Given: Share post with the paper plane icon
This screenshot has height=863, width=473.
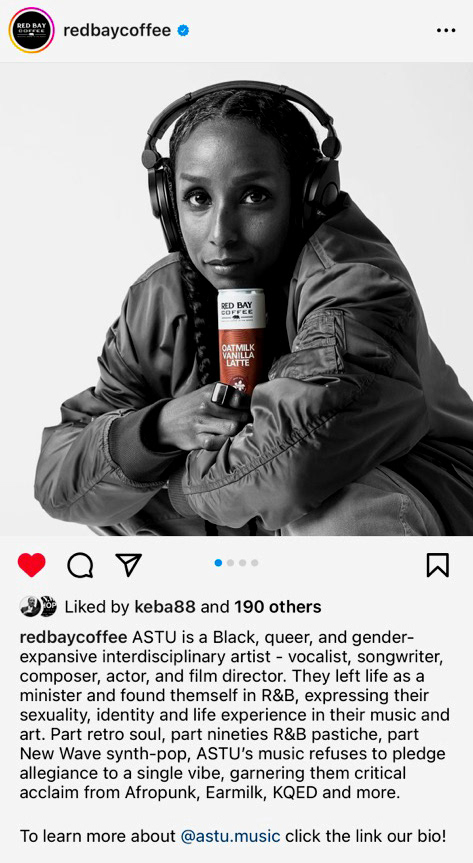Looking at the screenshot, I should coord(129,565).
